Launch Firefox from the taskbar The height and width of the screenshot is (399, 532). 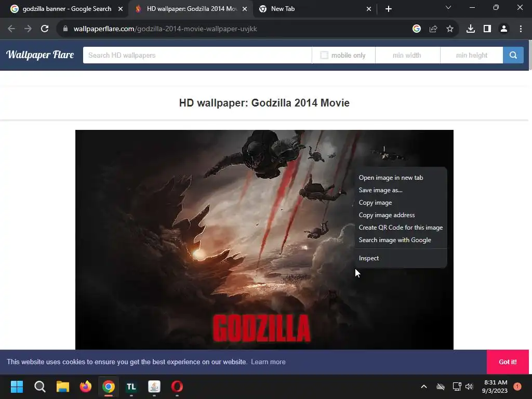click(x=86, y=387)
